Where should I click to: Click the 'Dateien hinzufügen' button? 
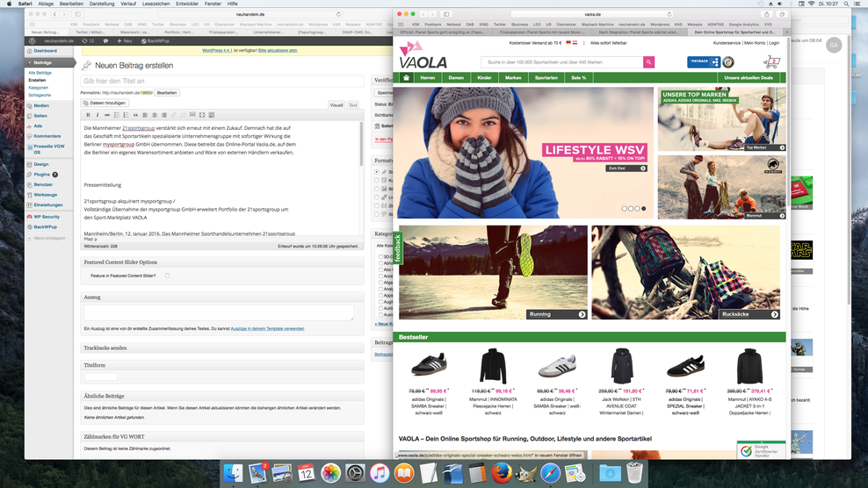[105, 103]
